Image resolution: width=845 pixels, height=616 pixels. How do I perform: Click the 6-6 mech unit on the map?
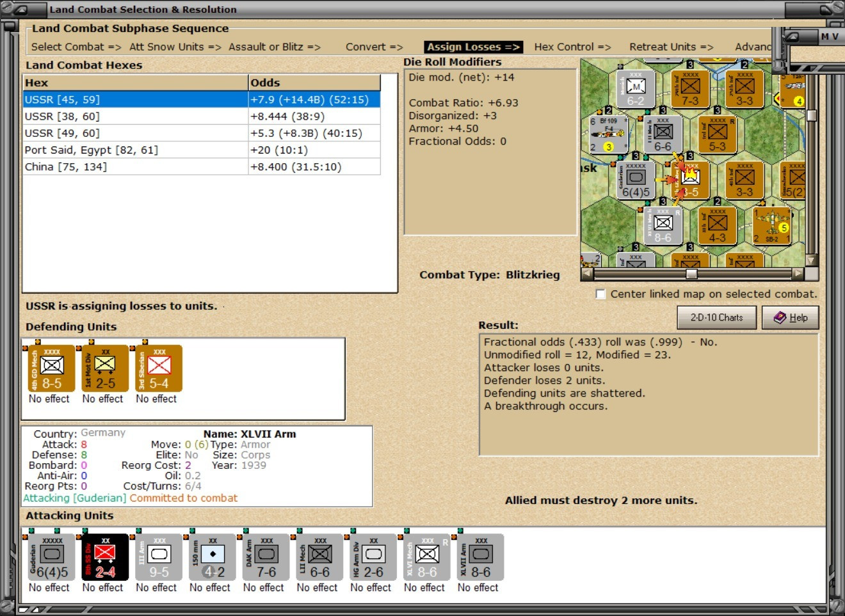(663, 134)
